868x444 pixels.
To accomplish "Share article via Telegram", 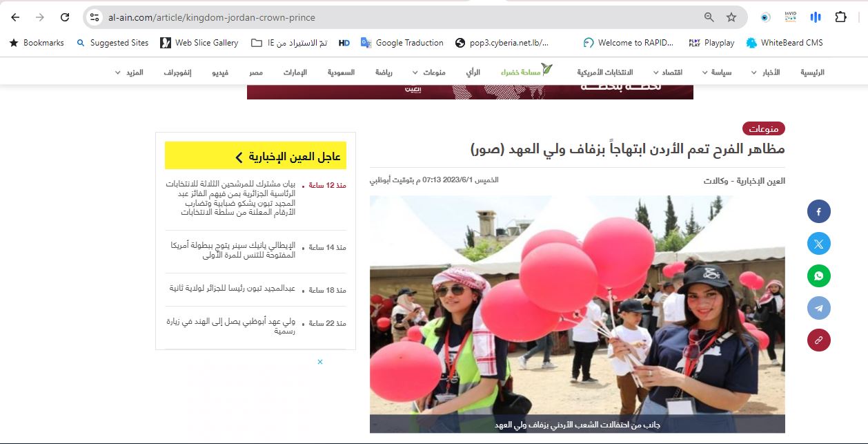I will click(x=818, y=308).
